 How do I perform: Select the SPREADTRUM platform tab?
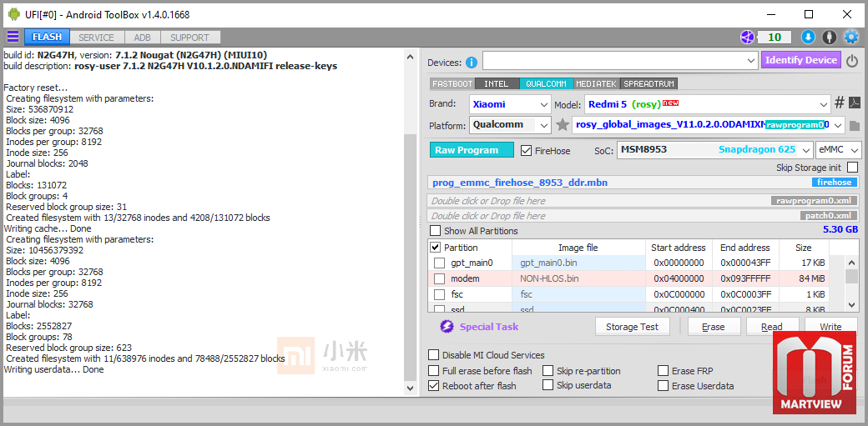tap(648, 84)
